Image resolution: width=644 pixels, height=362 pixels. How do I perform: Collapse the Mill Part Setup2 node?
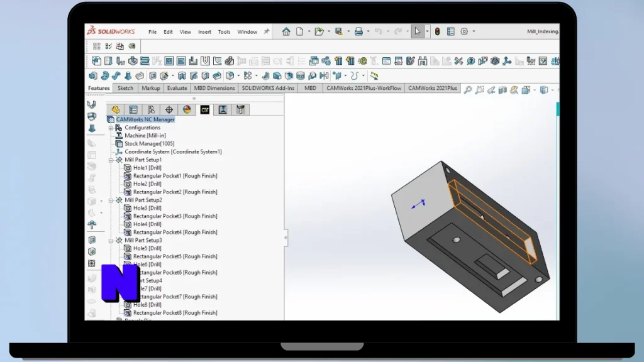click(111, 200)
